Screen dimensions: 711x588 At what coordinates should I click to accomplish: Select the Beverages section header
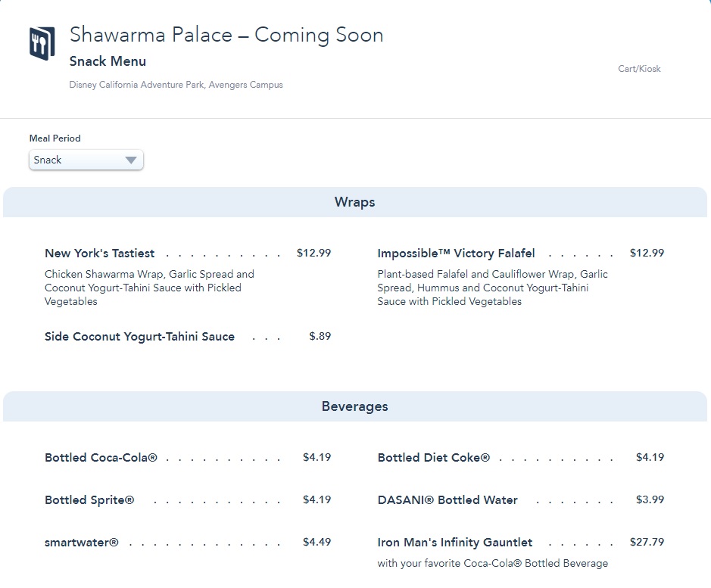click(354, 406)
